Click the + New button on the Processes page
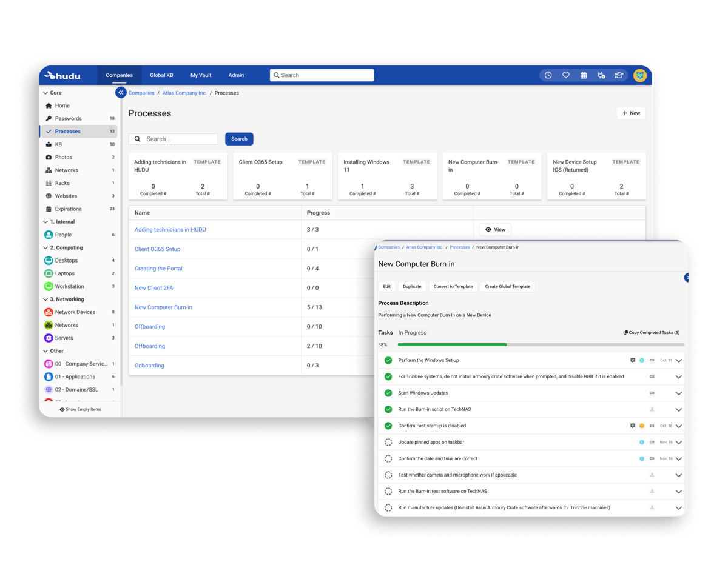 631,113
